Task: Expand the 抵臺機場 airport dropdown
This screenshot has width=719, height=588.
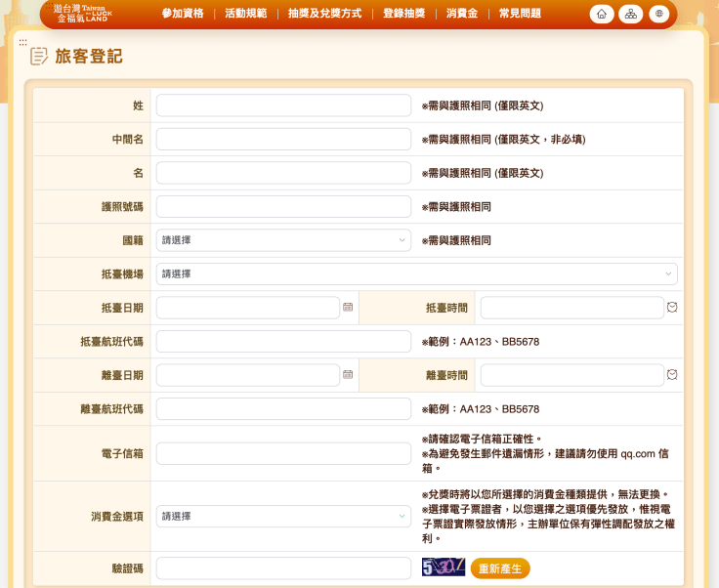Action: pyautogui.click(x=416, y=273)
